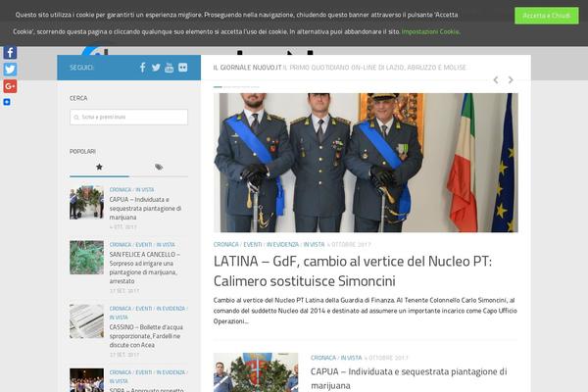Image resolution: width=588 pixels, height=392 pixels.
Task: Open Impostazioni Cookie link
Action: [x=430, y=32]
